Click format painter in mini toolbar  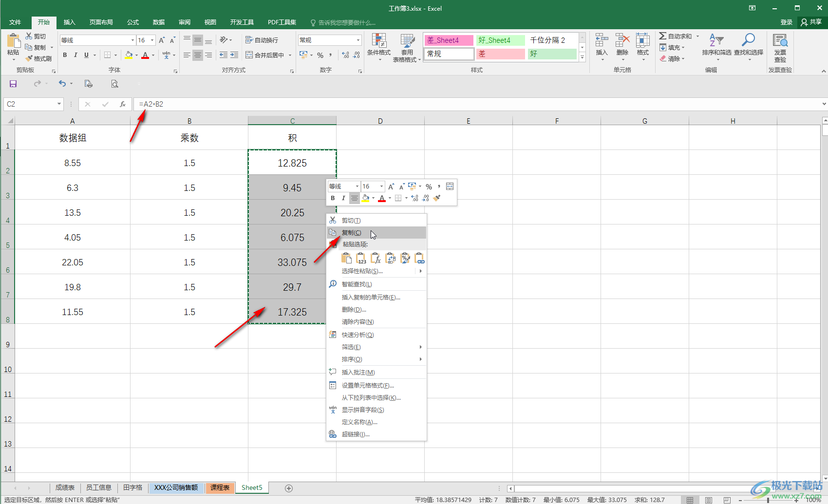[x=437, y=198]
